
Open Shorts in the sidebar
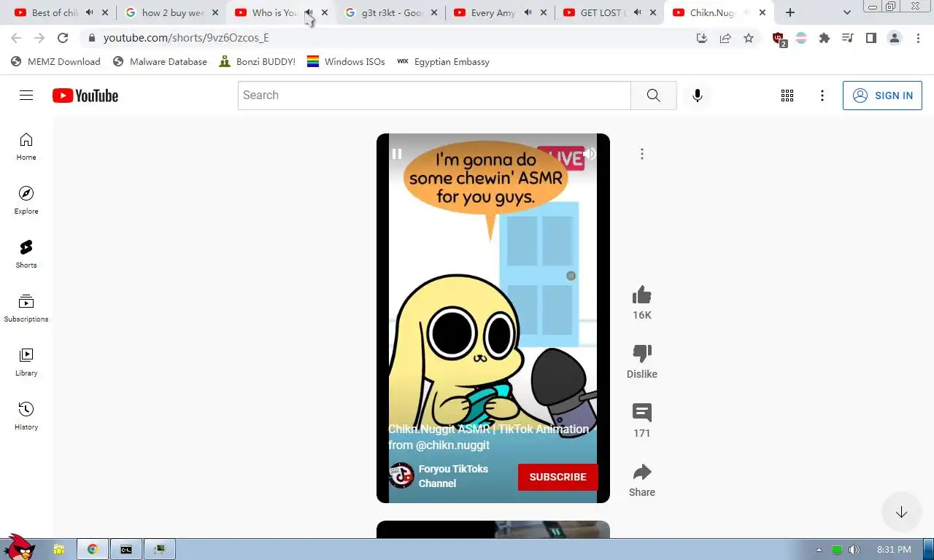click(x=26, y=254)
